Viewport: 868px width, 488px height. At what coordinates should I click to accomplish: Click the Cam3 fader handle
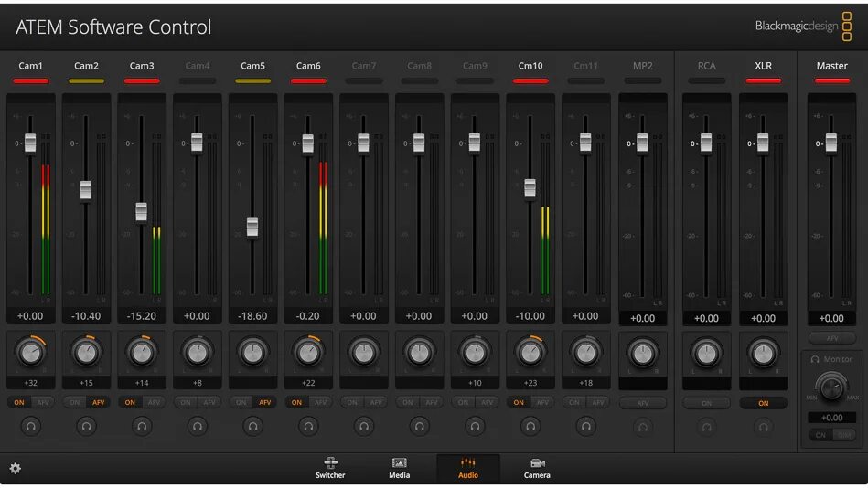(x=141, y=212)
